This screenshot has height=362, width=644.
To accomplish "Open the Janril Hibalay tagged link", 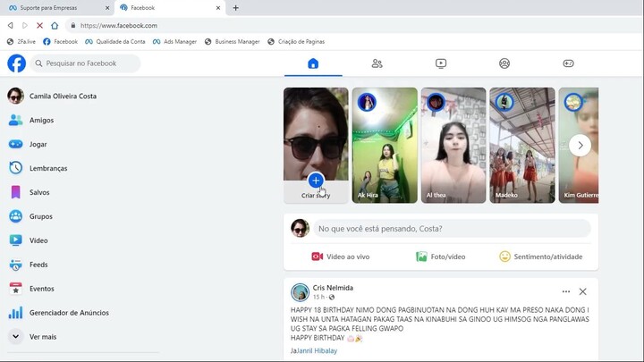I will [317, 350].
